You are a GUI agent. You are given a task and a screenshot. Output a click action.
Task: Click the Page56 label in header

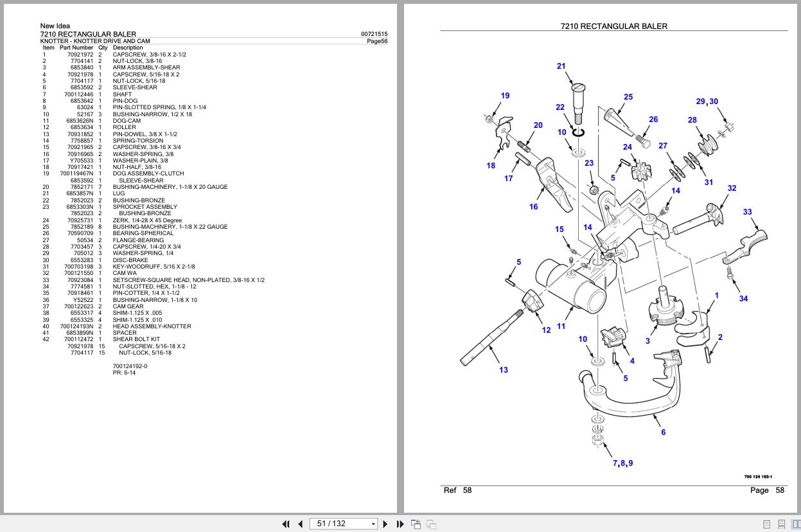(377, 41)
